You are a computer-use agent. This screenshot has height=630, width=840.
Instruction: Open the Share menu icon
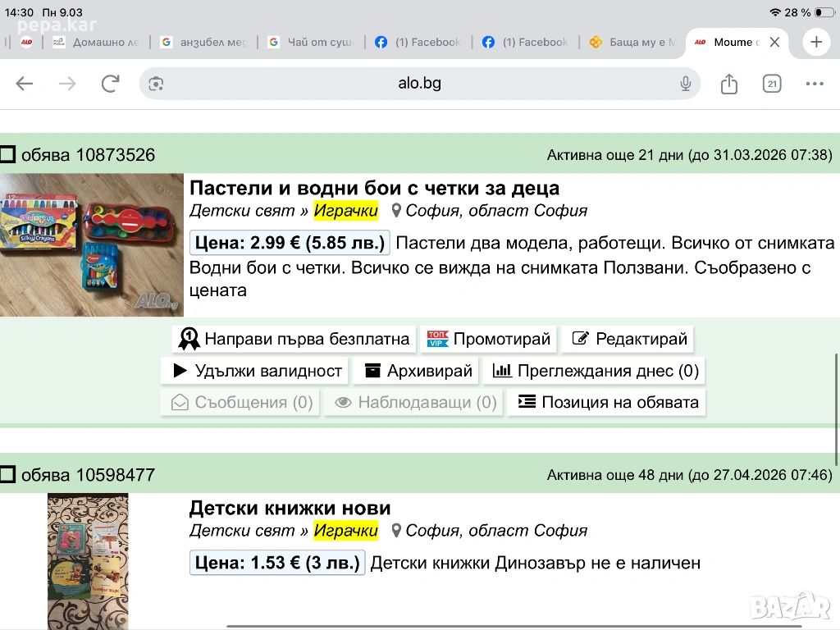[729, 84]
